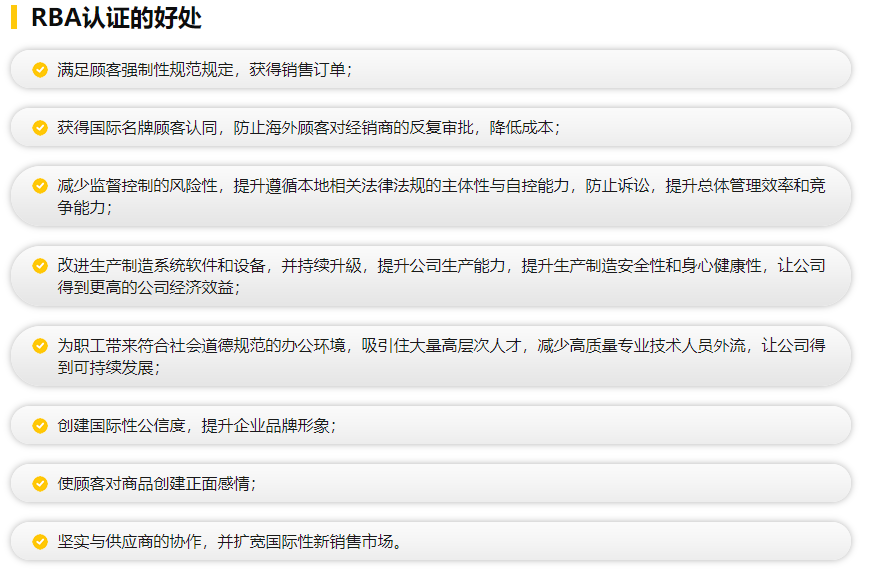This screenshot has height=576, width=869.
Task: Click the checkmark icon beside 坚实与供应商的协作
Action: 40,542
